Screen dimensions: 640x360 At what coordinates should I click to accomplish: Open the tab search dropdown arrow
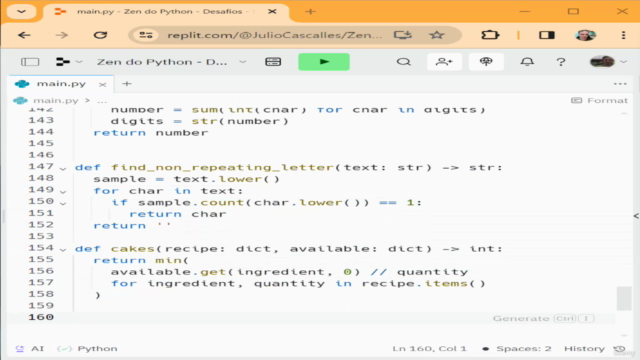(x=21, y=11)
